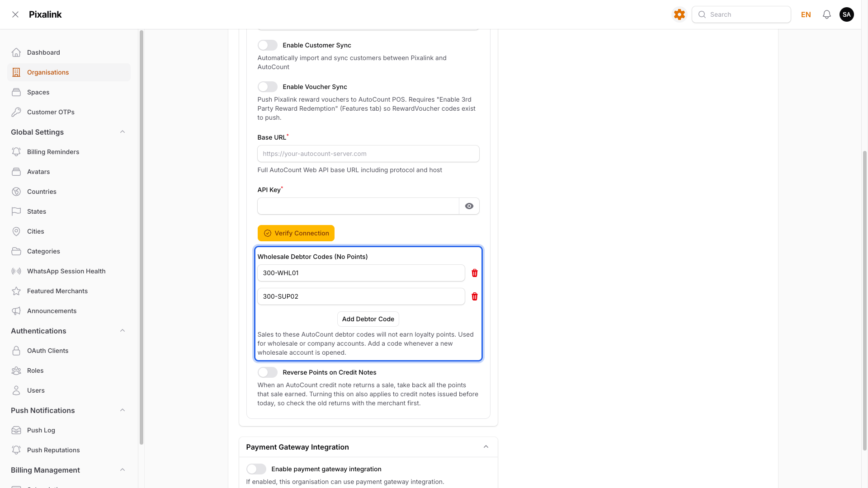Viewport: 868px width, 488px height.
Task: Collapse the Push Notifications section
Action: click(x=123, y=410)
